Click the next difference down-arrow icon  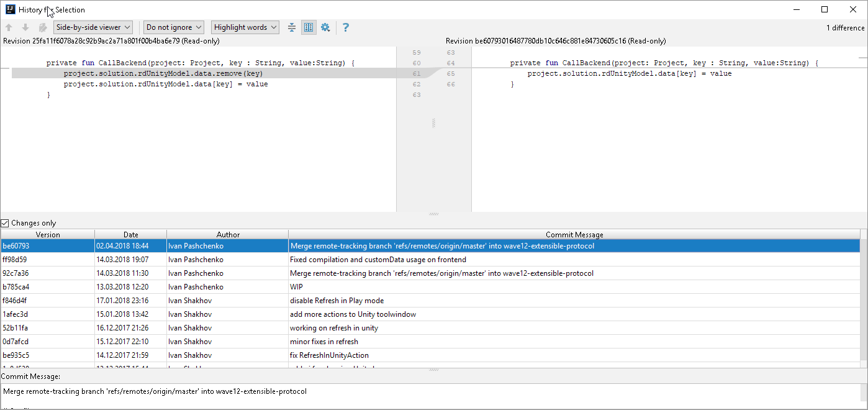pyautogui.click(x=25, y=27)
